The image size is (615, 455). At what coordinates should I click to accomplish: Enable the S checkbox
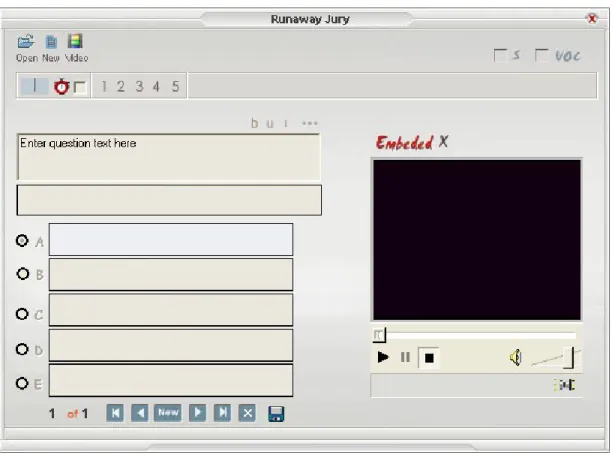click(500, 55)
